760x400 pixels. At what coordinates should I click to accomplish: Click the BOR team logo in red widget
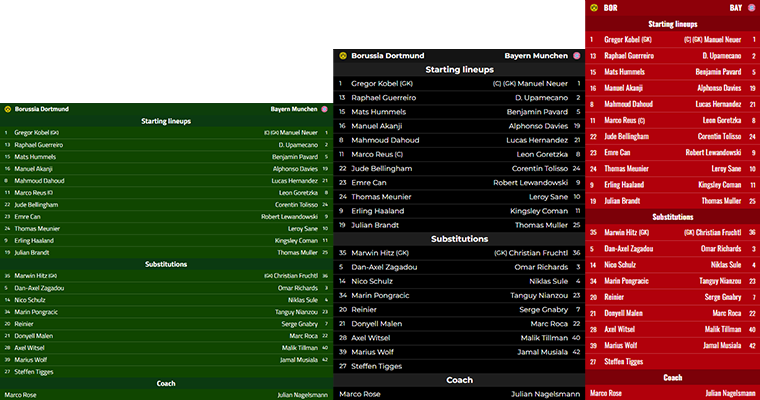tap(594, 7)
